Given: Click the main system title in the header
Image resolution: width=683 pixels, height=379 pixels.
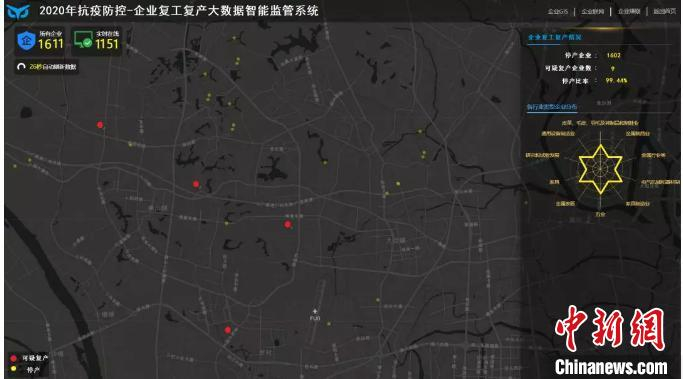Looking at the screenshot, I should tap(179, 11).
